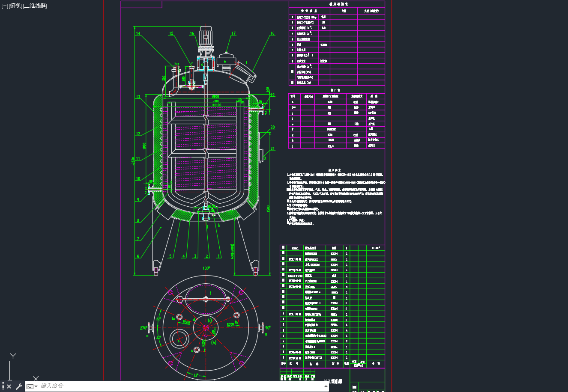Select the R350 radius dimension
The image size is (568, 392).
[230, 325]
